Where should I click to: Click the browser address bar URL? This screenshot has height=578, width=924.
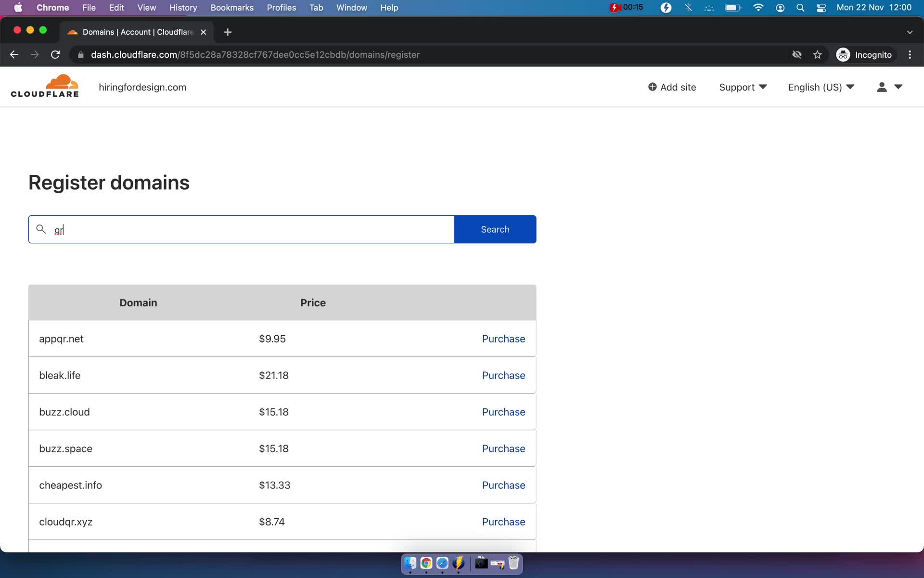(255, 54)
